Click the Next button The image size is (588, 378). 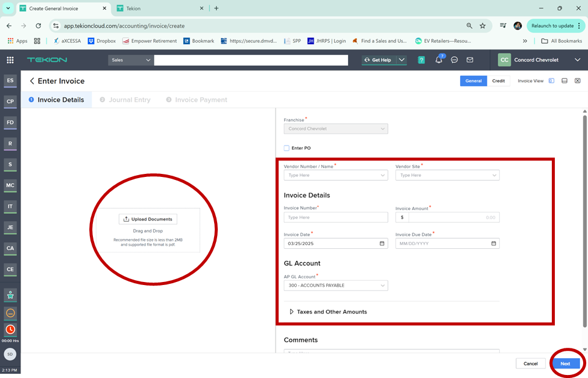[565, 364]
